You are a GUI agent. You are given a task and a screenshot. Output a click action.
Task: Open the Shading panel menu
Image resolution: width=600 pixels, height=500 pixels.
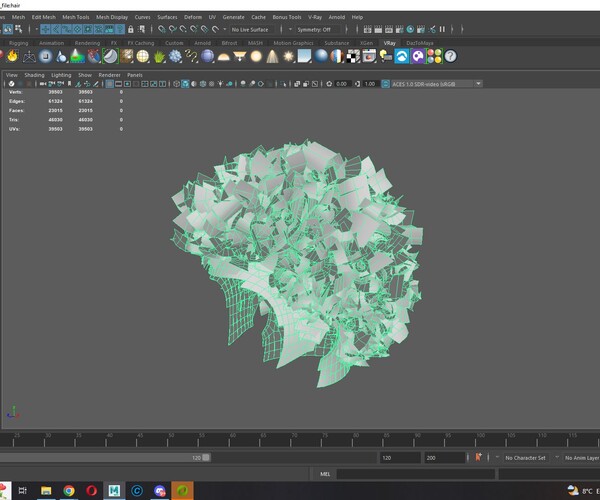tap(34, 75)
